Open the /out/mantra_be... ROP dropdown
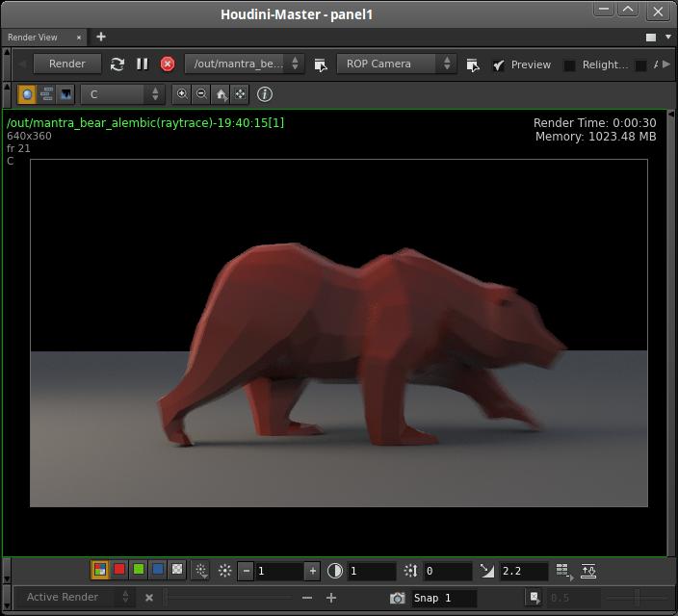The height and width of the screenshot is (616, 678). 244,64
